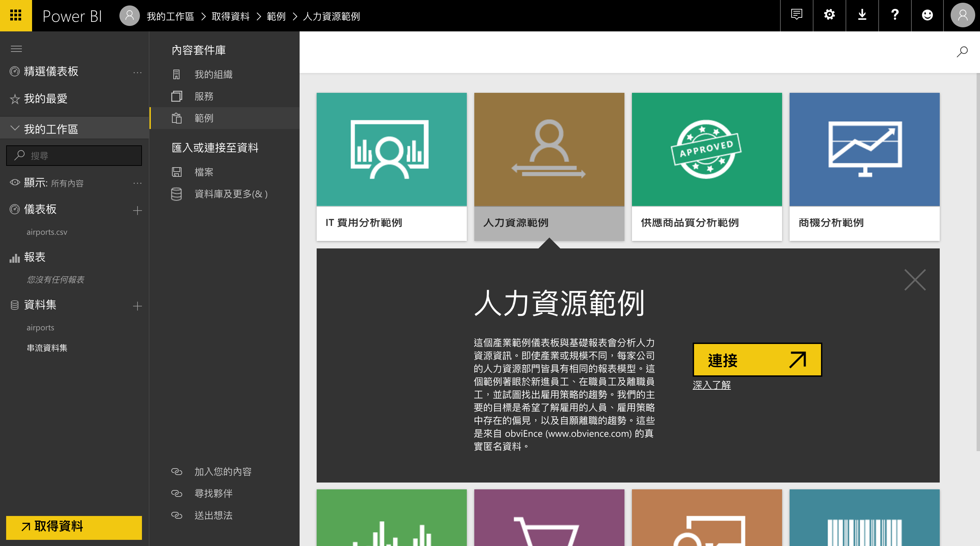Open the app launcher waffle icon
The height and width of the screenshot is (546, 980).
coord(16,16)
